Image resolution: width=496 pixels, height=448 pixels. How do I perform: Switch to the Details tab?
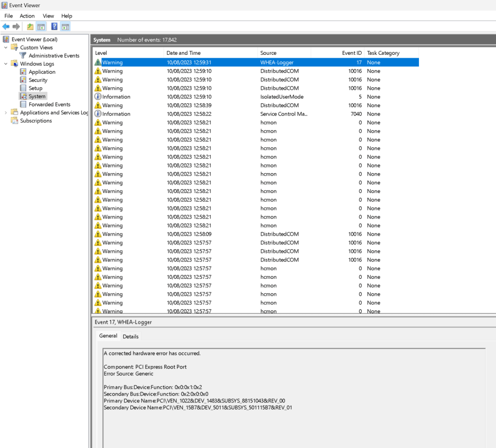point(130,336)
